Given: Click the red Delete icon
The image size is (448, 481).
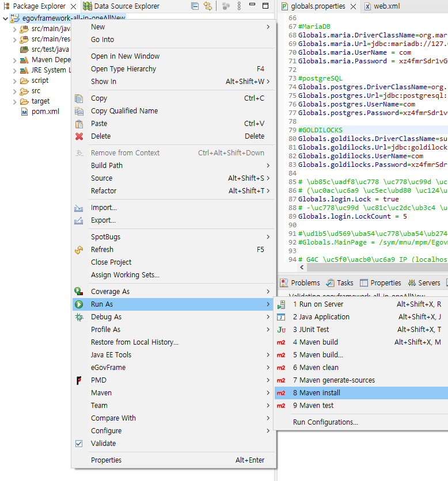Looking at the screenshot, I should tap(79, 136).
